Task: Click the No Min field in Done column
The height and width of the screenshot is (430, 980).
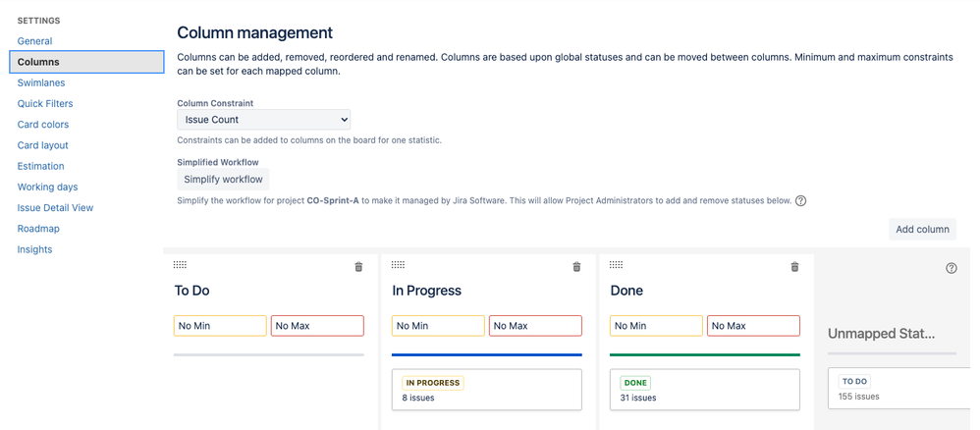Action: point(656,326)
